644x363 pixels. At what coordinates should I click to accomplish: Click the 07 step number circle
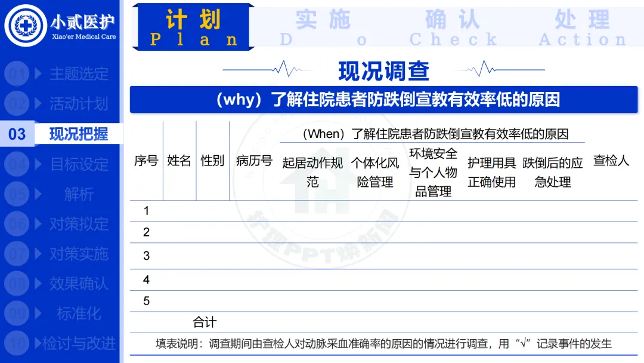pyautogui.click(x=17, y=254)
